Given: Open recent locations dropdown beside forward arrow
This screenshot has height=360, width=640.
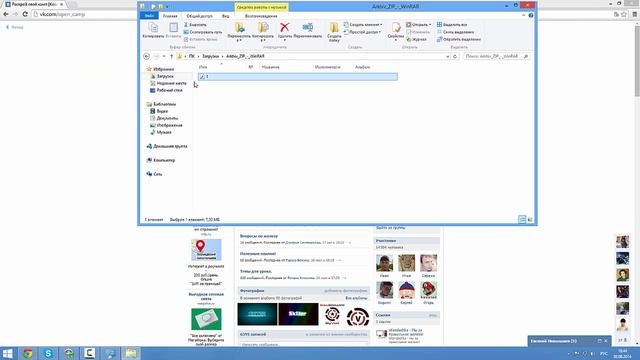Looking at the screenshot, I should point(164,56).
